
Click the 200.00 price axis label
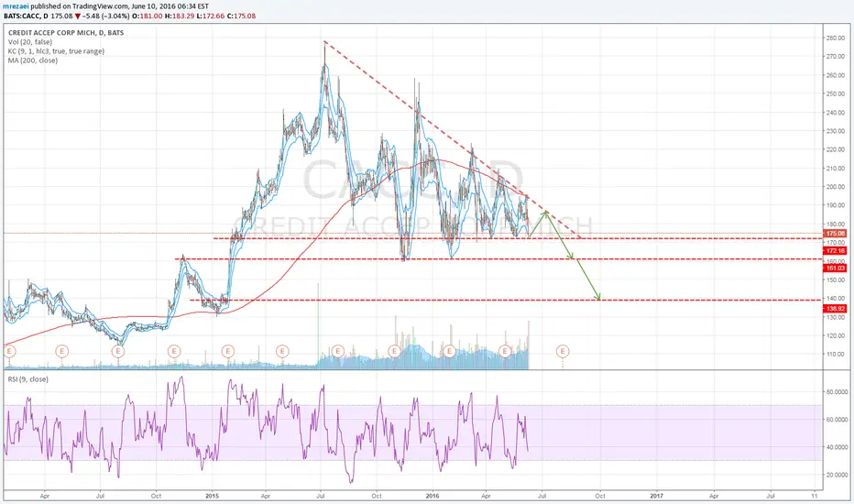pyautogui.click(x=836, y=186)
